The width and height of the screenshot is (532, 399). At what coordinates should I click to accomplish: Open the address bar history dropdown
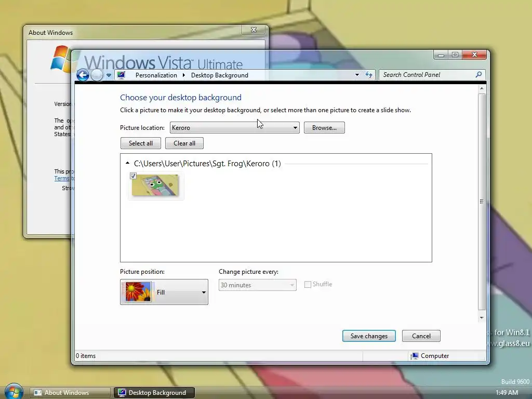point(357,75)
